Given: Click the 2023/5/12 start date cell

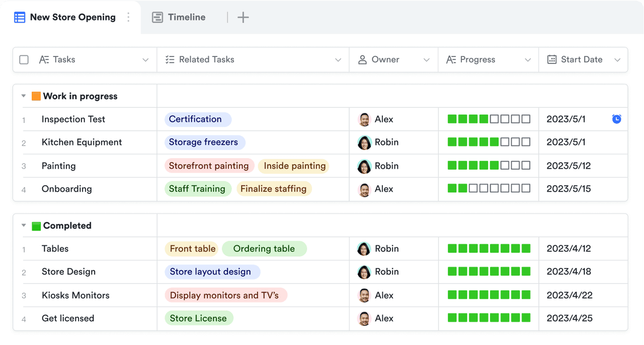Looking at the screenshot, I should [583, 166].
